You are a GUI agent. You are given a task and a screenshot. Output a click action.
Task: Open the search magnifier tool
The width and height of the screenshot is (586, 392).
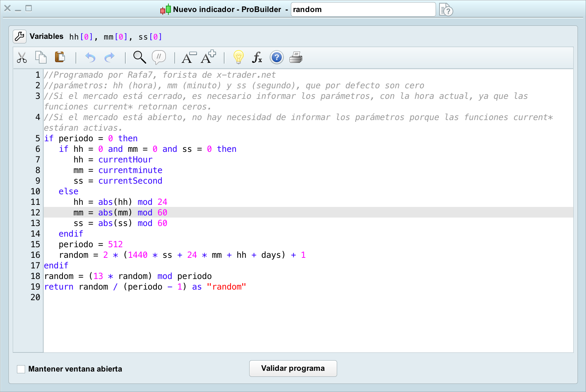click(x=139, y=57)
